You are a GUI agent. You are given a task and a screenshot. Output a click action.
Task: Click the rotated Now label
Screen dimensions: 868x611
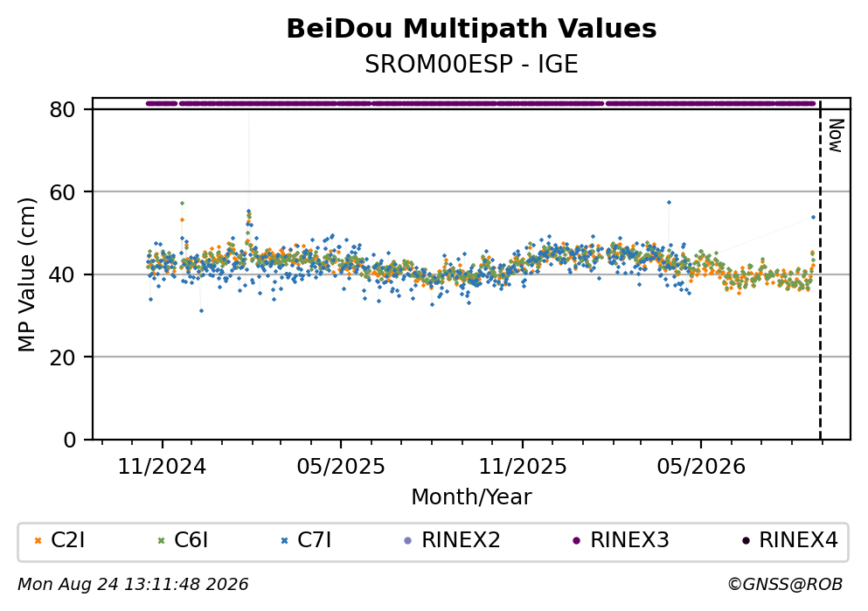point(836,135)
